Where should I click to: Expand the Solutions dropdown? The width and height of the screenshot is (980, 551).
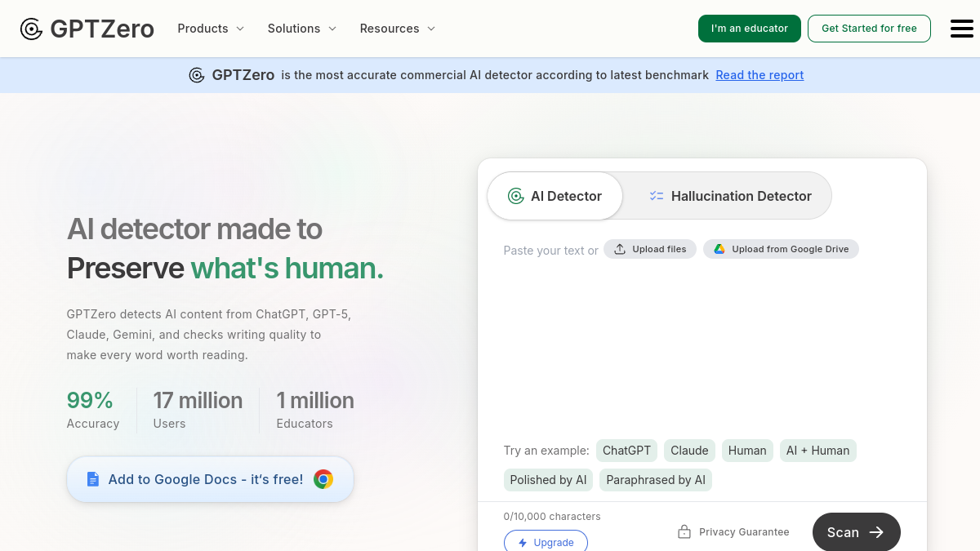tap(302, 29)
